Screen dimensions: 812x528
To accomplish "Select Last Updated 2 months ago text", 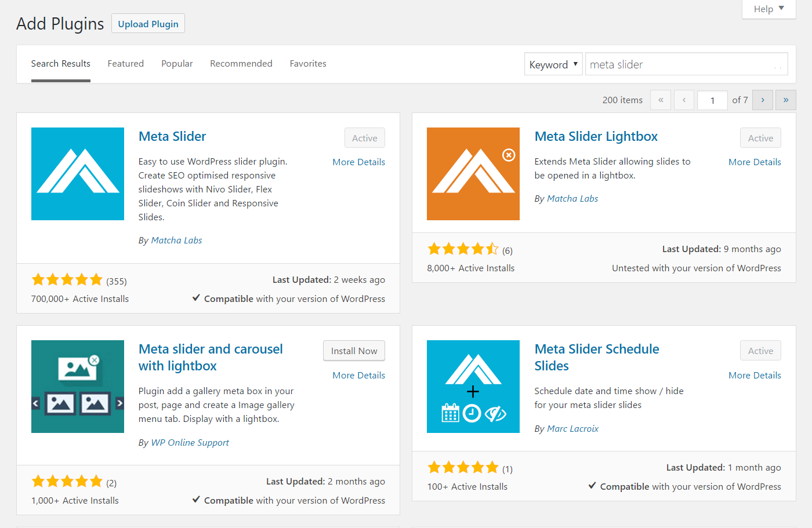I will coord(325,482).
